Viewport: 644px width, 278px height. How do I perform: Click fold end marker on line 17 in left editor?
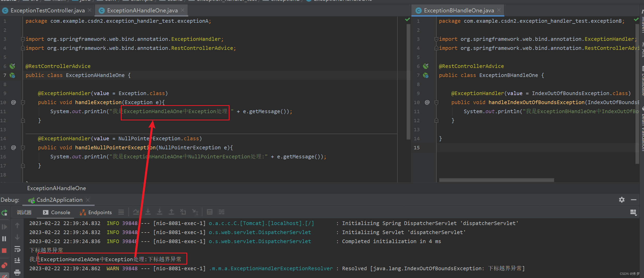(23, 166)
